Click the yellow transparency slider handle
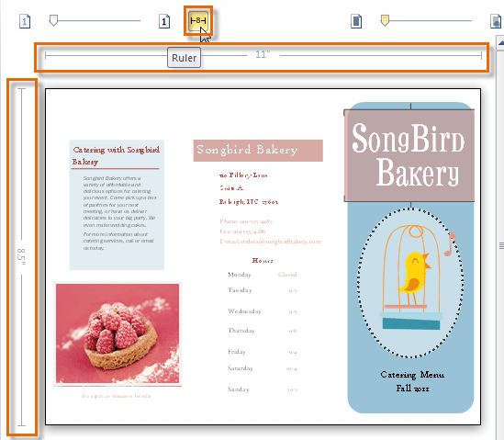 [385, 20]
